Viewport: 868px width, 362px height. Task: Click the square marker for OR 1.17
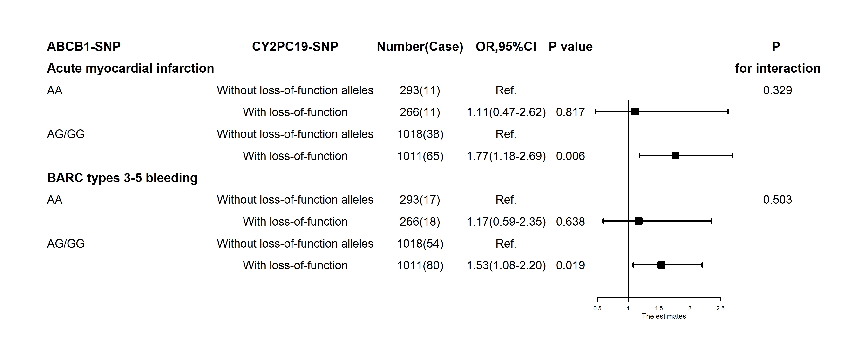coord(638,221)
